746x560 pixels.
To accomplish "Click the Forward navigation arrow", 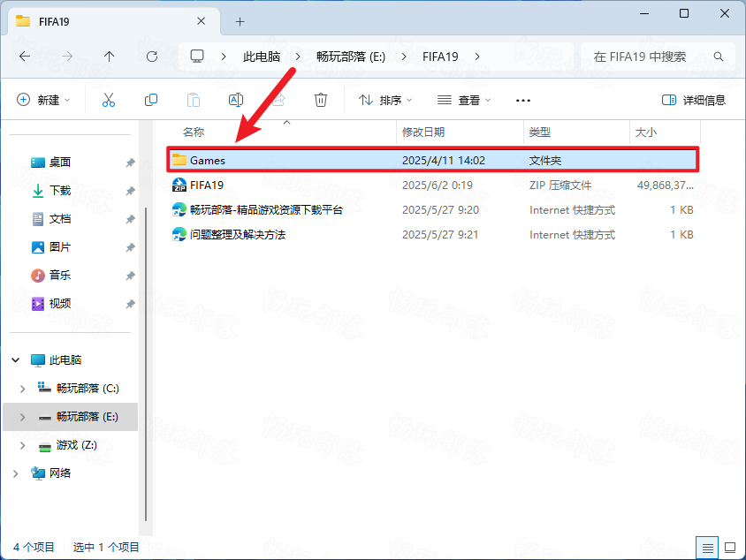I will tap(67, 57).
